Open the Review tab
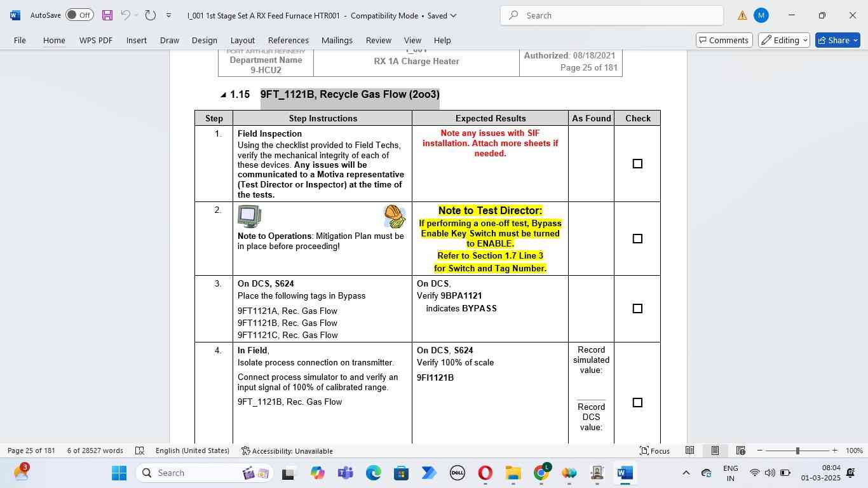This screenshot has width=868, height=488. click(x=379, y=40)
